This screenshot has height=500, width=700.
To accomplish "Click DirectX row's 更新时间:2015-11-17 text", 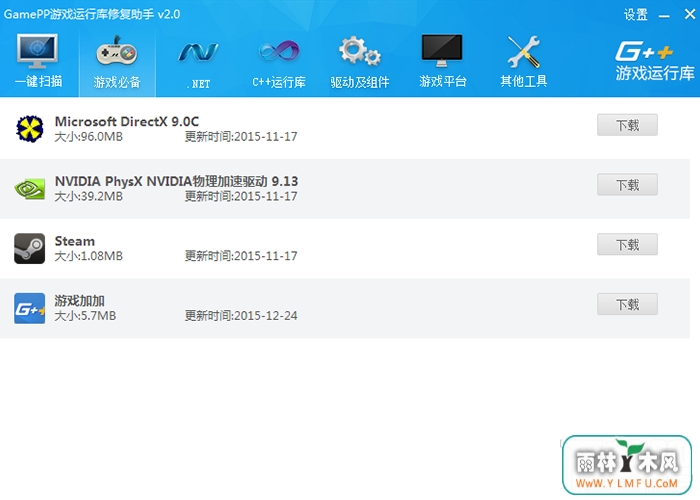I will tap(241, 137).
